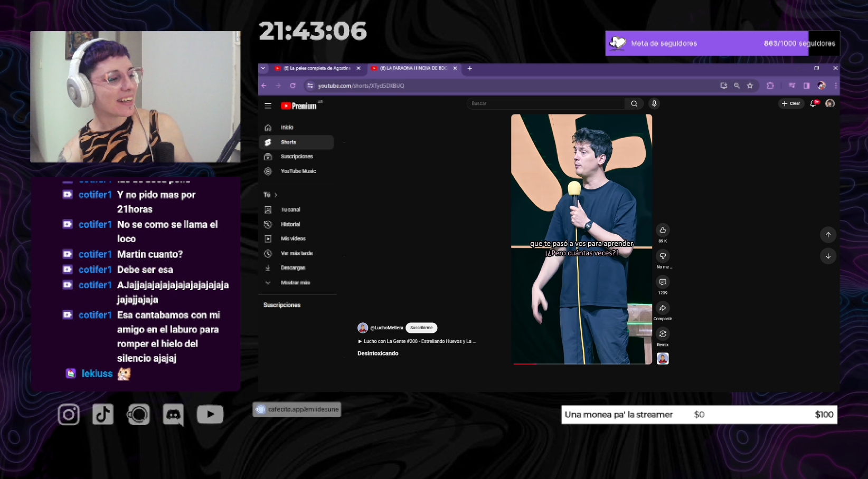Viewport: 868px width, 479px height.
Task: Open linked video Lucho con La Gente #208
Action: tap(417, 341)
